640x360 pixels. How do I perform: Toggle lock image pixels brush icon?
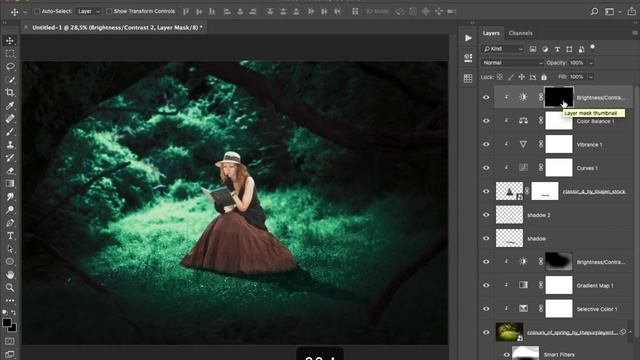coord(511,77)
